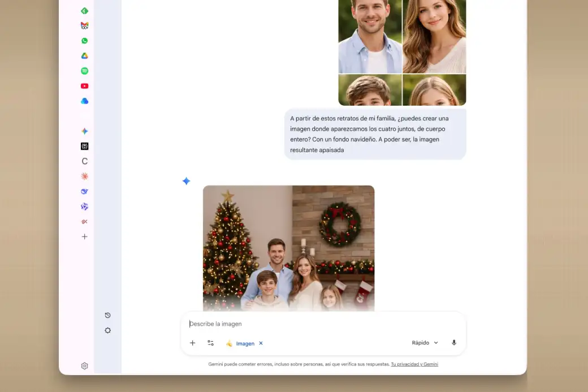
Task: Select the Gemini sparkle icon in the sidebar
Action: (x=84, y=131)
